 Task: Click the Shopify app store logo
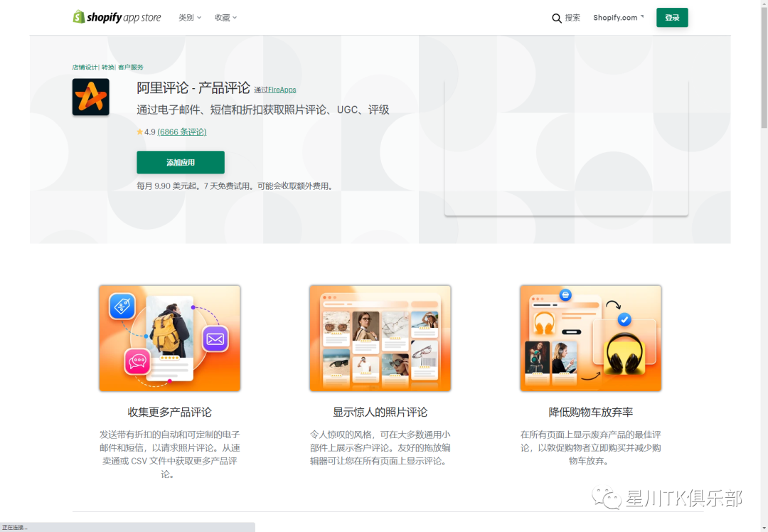tap(117, 16)
